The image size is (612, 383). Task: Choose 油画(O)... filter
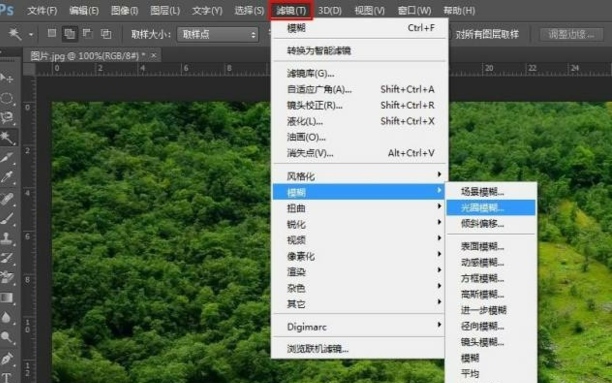click(359, 137)
